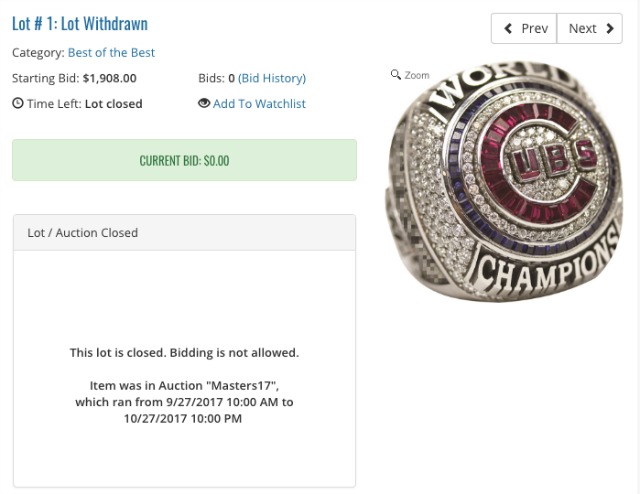Open the Bid History link
The height and width of the screenshot is (494, 640).
click(x=271, y=78)
